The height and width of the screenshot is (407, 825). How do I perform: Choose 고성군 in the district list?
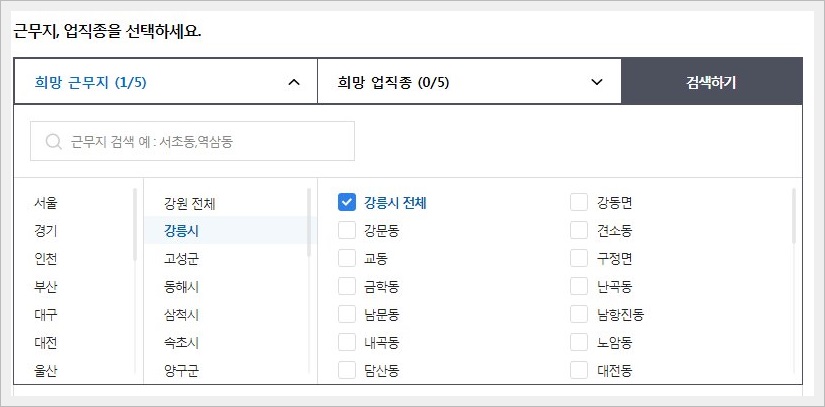pos(181,259)
